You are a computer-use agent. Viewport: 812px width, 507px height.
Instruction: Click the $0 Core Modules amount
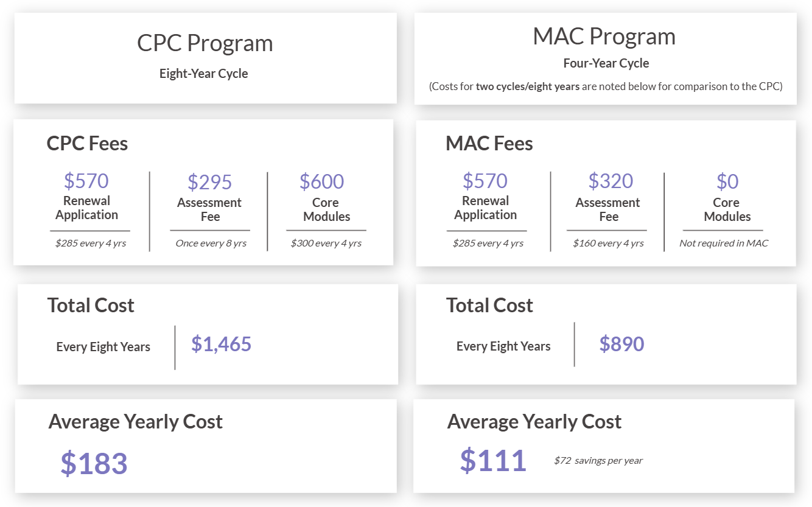point(727,181)
